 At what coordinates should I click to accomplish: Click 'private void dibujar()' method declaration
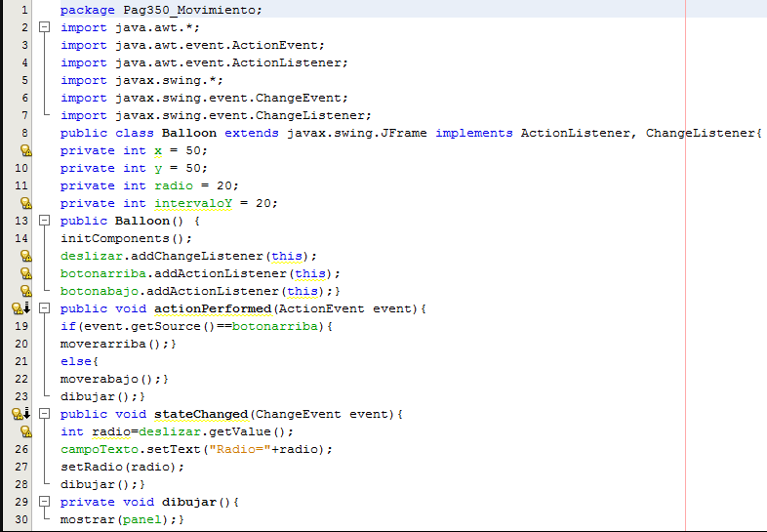point(145,502)
